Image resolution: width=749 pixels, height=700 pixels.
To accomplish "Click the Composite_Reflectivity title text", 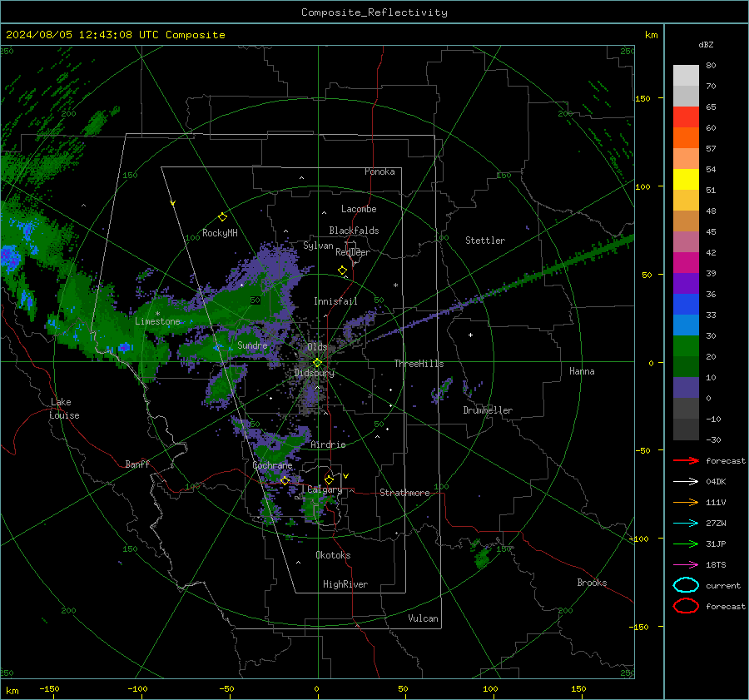I will 374,12.
